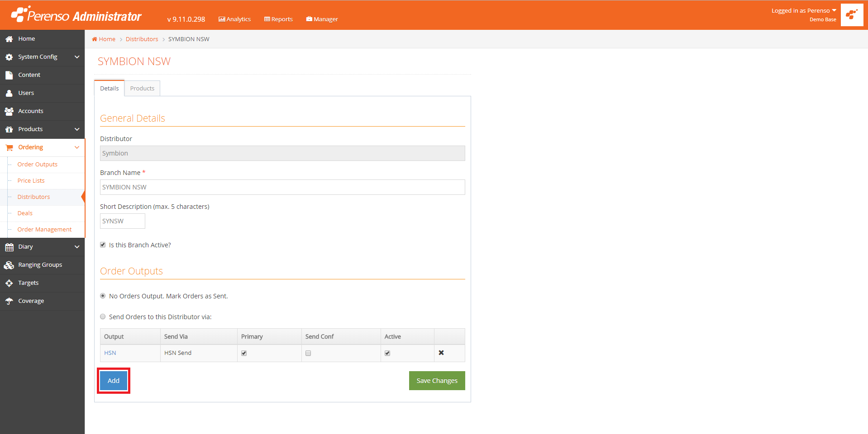Toggle the Primary checkbox for HSN

coord(244,353)
